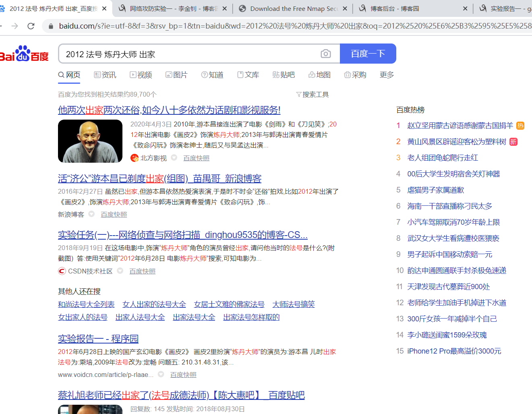Close the Download the Free Nmap tab

[345, 8]
